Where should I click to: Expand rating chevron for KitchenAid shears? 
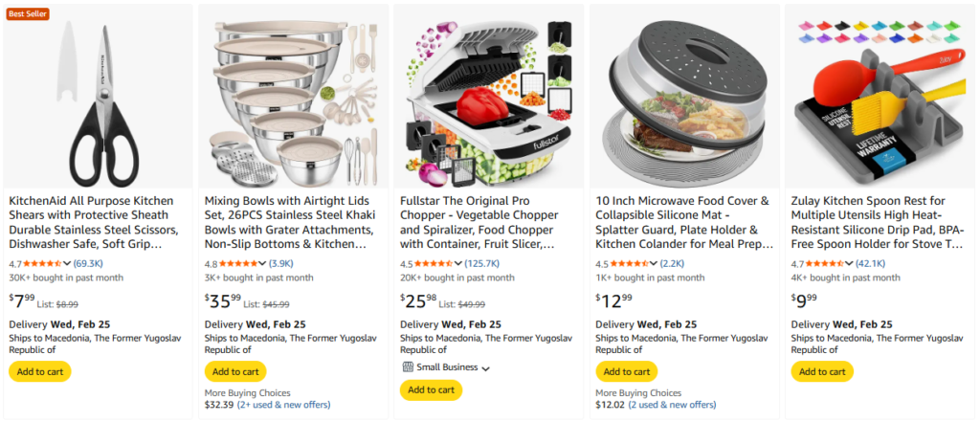coord(67,263)
